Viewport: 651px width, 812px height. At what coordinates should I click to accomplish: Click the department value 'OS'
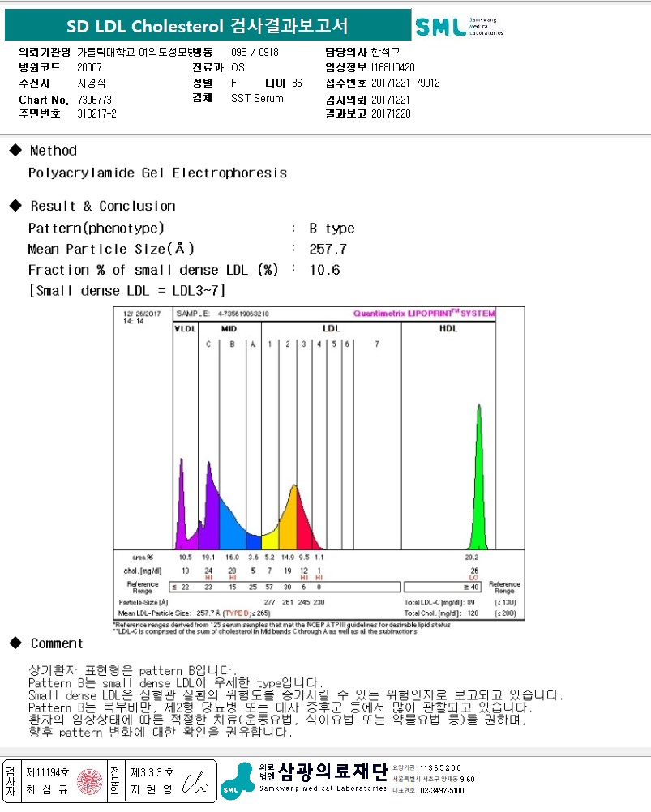coord(238,67)
